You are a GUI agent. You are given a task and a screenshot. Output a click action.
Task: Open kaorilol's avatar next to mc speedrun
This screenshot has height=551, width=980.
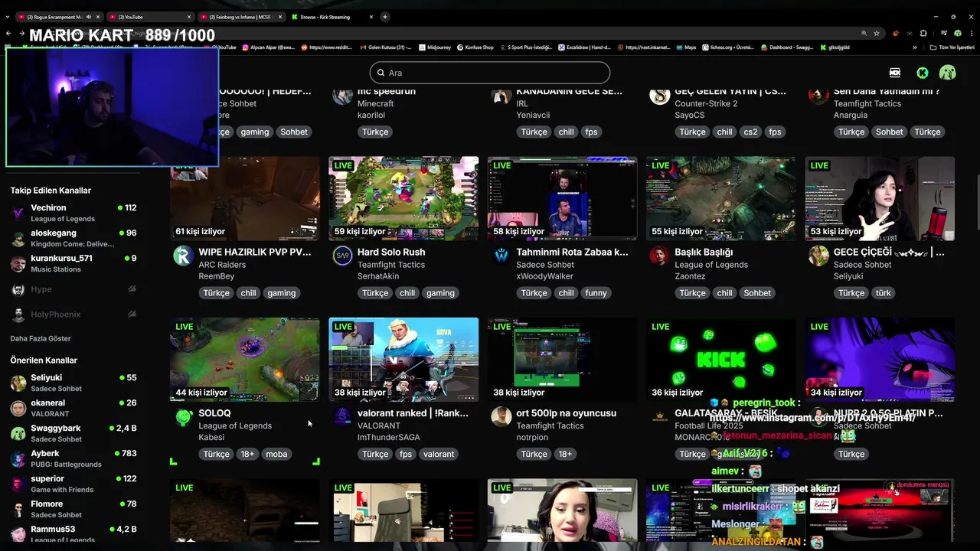[342, 95]
